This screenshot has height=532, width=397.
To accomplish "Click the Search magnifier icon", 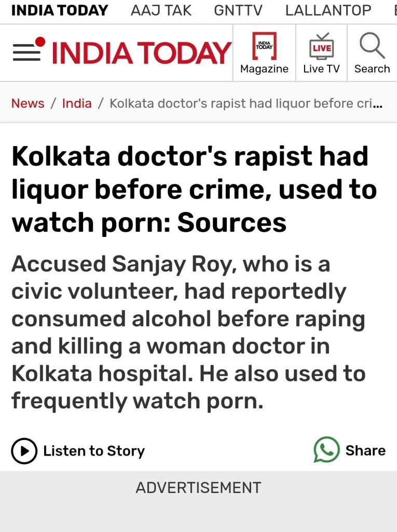I will tap(372, 46).
